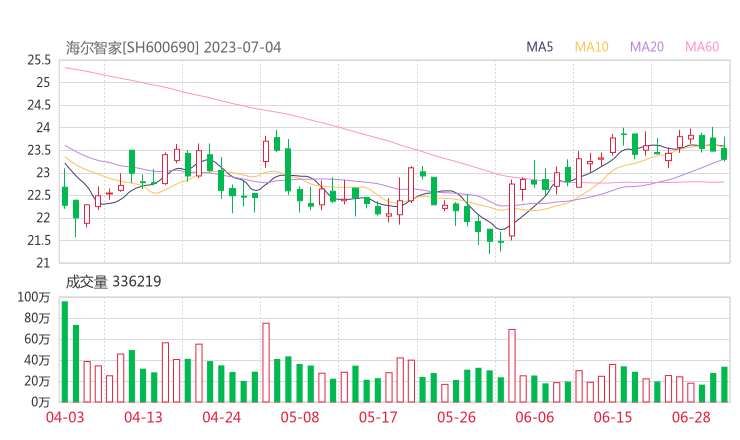Click the 25 price axis label
This screenshot has width=740, height=440.
43,83
